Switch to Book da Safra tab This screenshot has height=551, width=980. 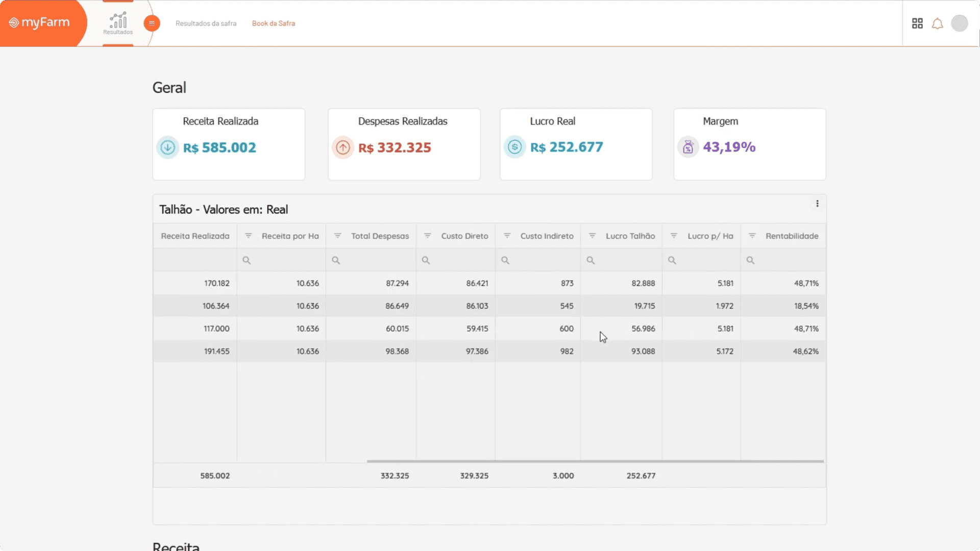pyautogui.click(x=274, y=23)
